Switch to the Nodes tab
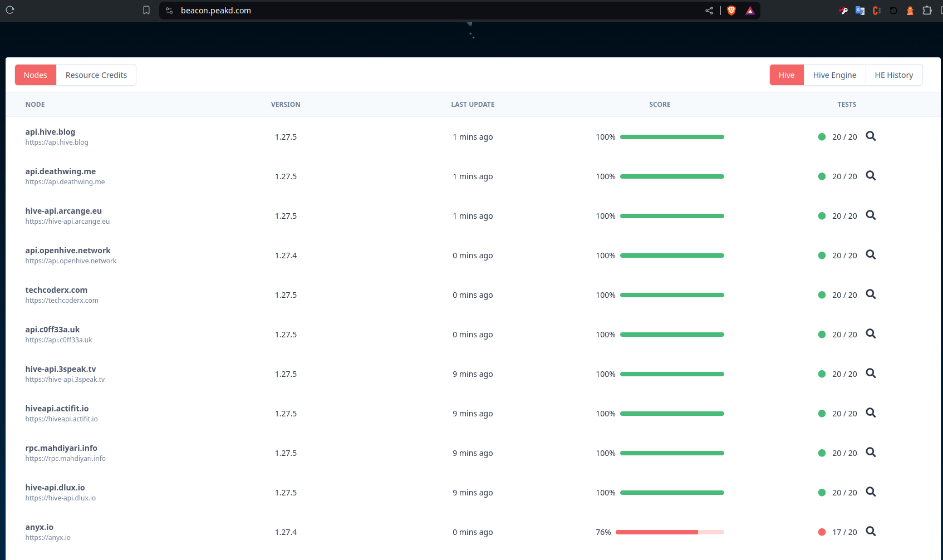Viewport: 943px width, 560px height. coord(36,75)
